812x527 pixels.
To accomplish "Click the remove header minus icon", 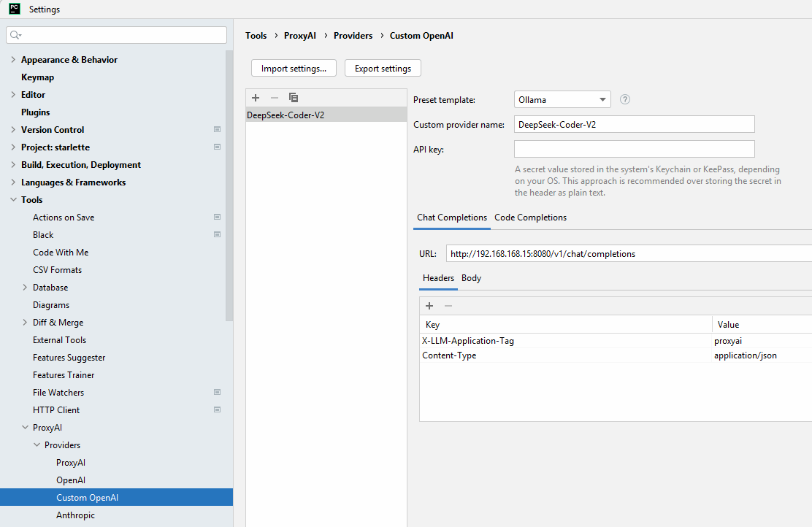I will click(x=448, y=306).
